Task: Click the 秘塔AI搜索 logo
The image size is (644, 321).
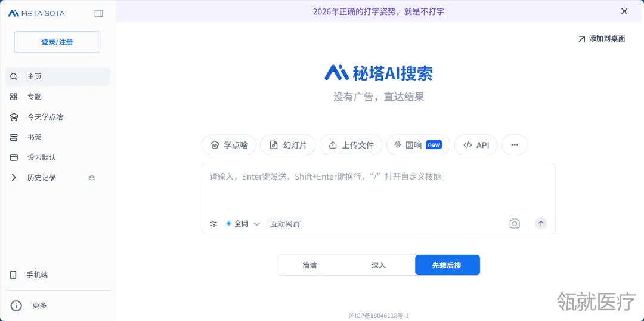Action: tap(378, 73)
